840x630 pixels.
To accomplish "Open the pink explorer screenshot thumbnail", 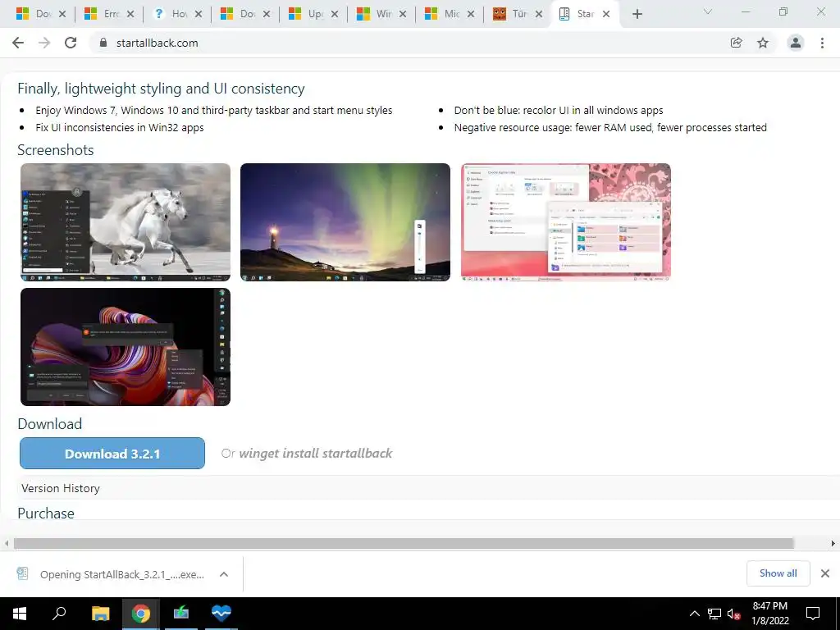I will point(566,222).
